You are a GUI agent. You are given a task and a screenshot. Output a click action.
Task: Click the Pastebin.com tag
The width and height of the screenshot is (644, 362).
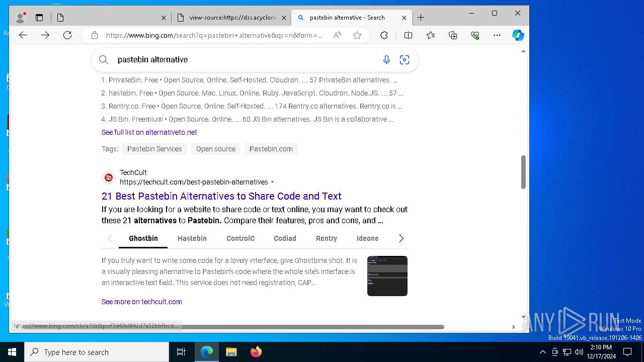click(271, 149)
